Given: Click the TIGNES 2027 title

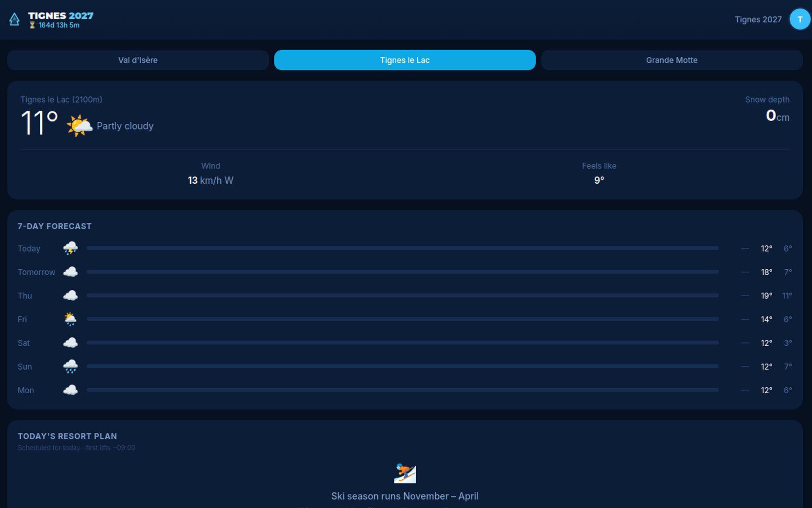Looking at the screenshot, I should pyautogui.click(x=61, y=16).
